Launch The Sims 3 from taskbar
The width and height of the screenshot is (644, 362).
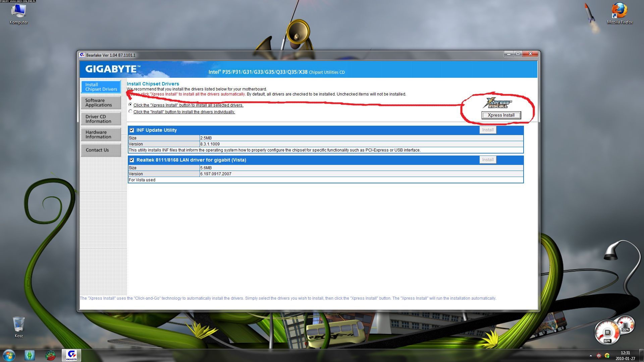[x=30, y=355]
